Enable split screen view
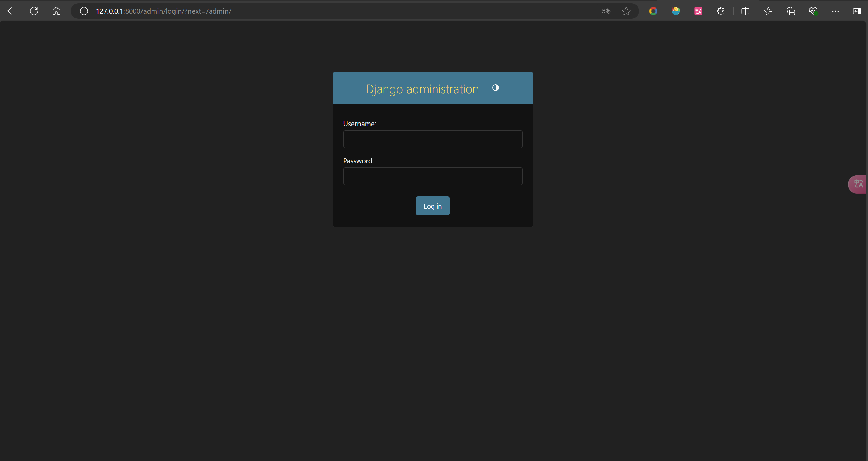The image size is (868, 461). (x=745, y=11)
